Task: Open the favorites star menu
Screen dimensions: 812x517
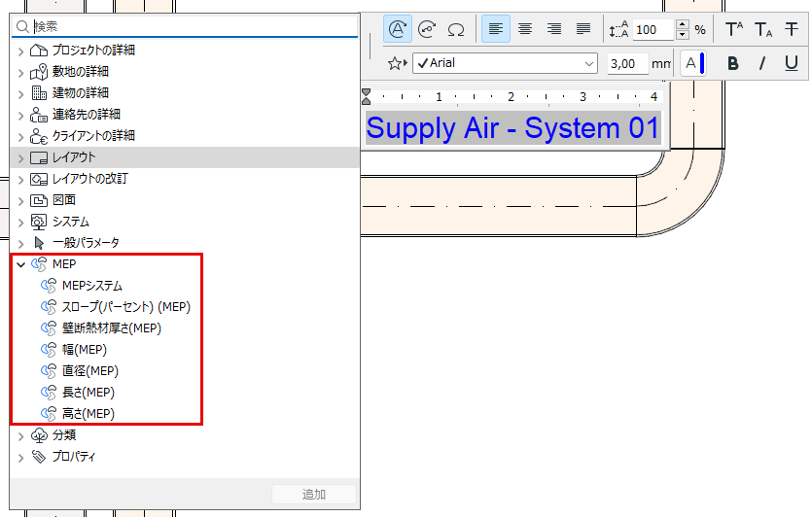Action: pyautogui.click(x=397, y=64)
